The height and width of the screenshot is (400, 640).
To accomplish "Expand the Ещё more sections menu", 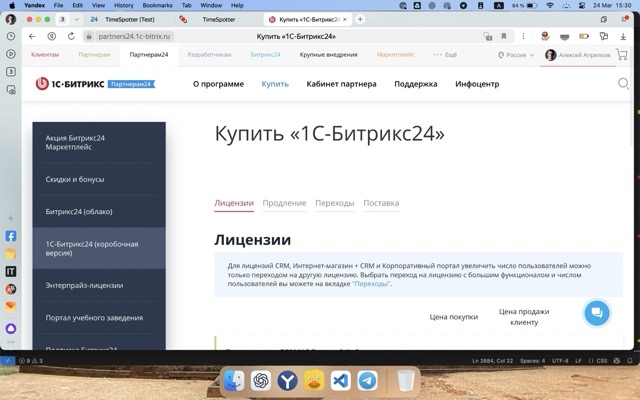I will tap(445, 55).
